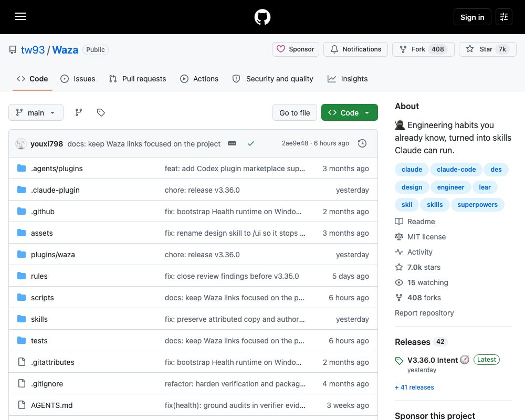Open the skills folder
525x420 pixels.
click(39, 319)
